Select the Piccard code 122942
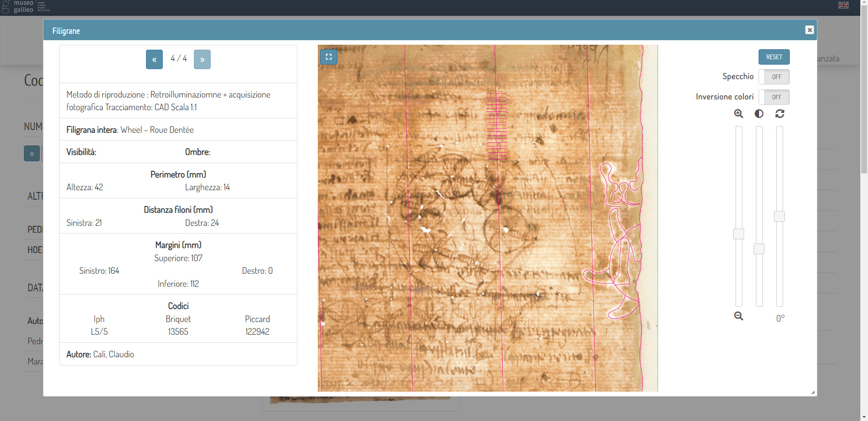 click(257, 332)
